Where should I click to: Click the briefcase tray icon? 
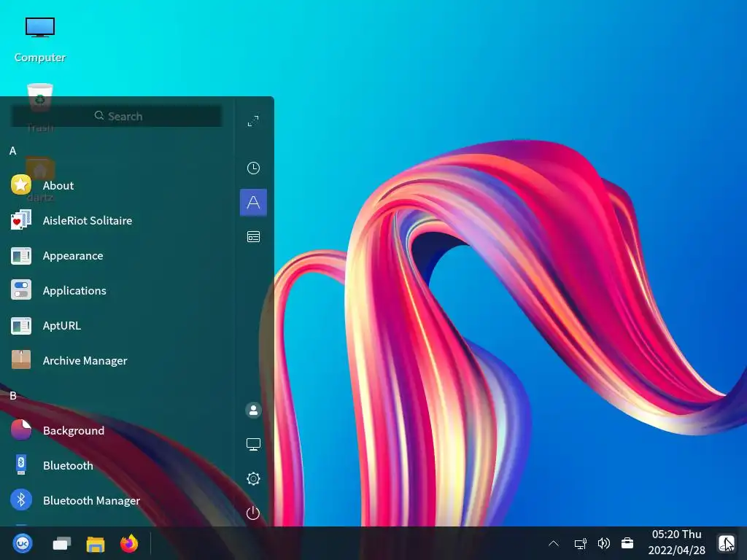coord(627,543)
